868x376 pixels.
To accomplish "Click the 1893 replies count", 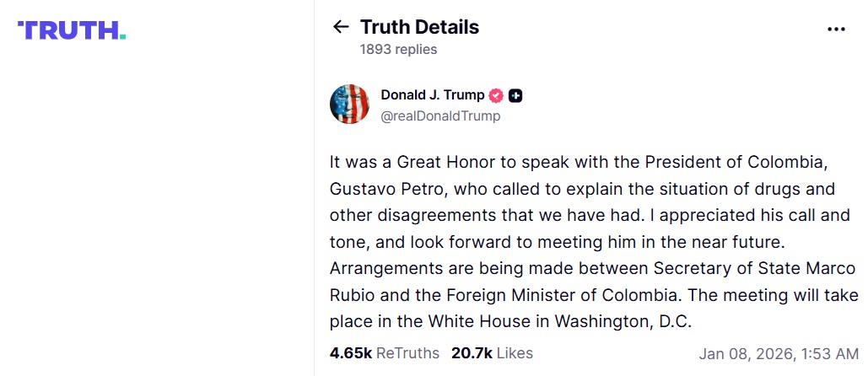I will 398,49.
